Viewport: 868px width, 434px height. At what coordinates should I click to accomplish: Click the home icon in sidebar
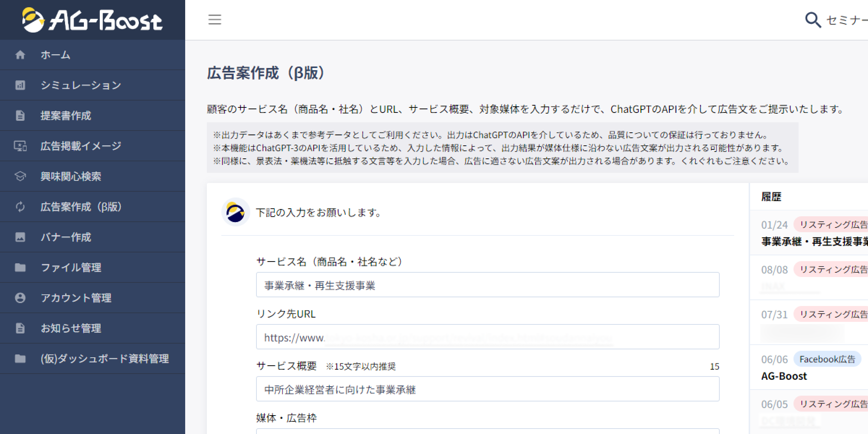(x=20, y=55)
